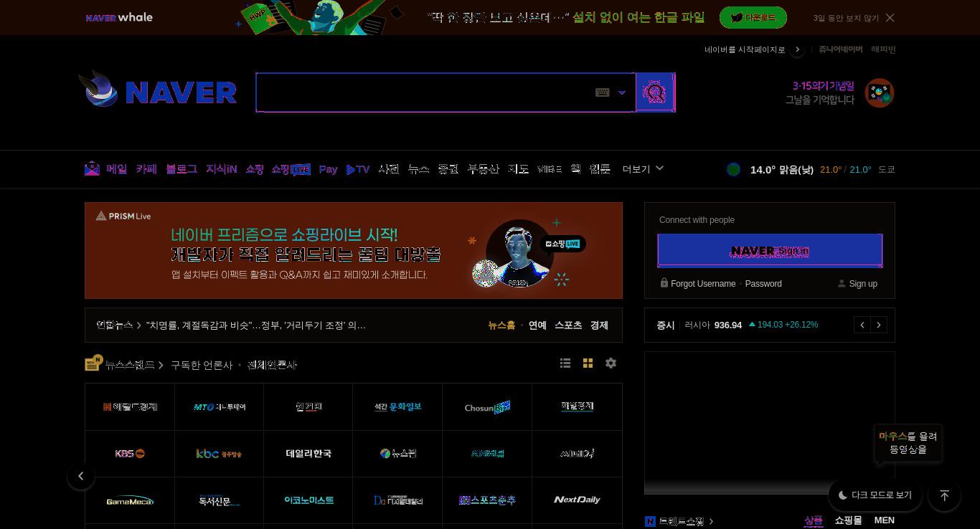Image resolution: width=980 pixels, height=529 pixels.
Task: Click the 3·15의거 기념일 doodle icon
Action: point(880,93)
